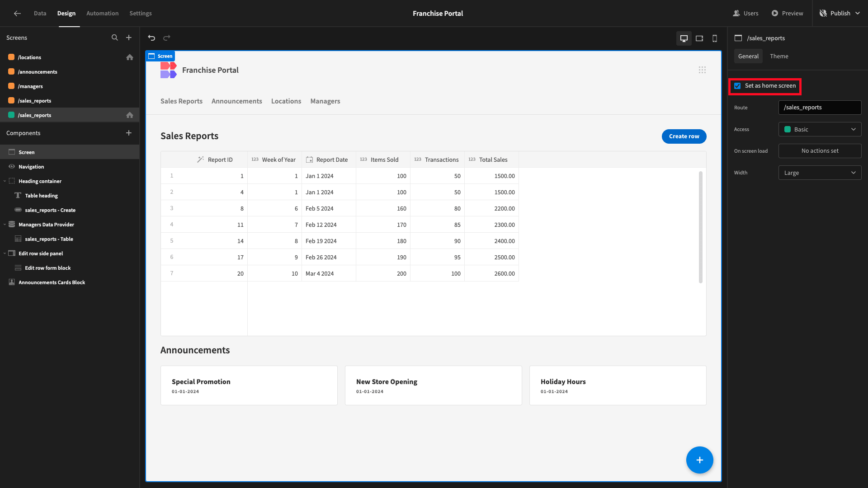Add a new screen with plus icon
This screenshot has width=868, height=488.
coord(129,38)
